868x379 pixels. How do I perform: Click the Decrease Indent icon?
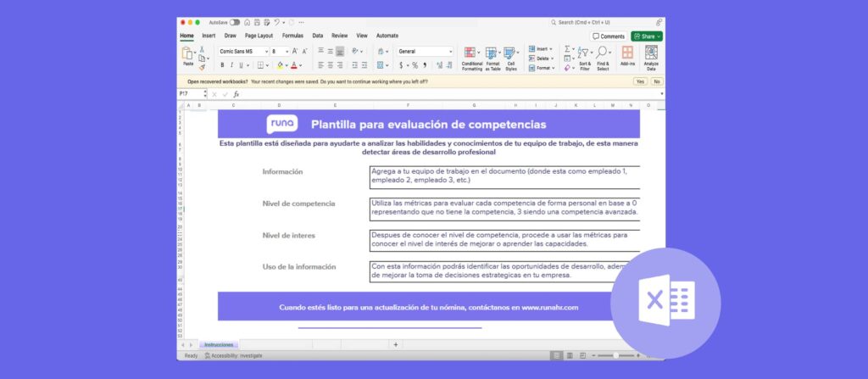coord(355,65)
